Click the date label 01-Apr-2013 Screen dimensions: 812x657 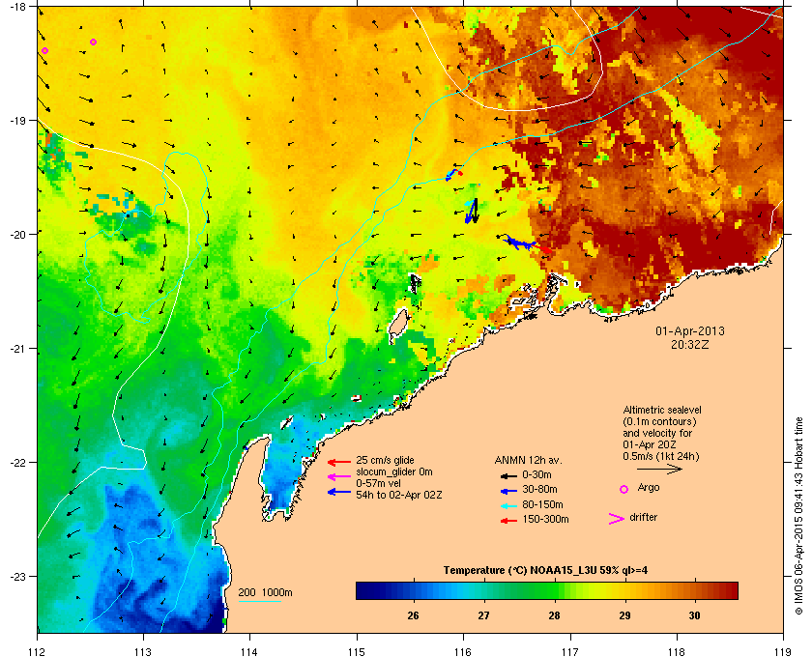690,330
